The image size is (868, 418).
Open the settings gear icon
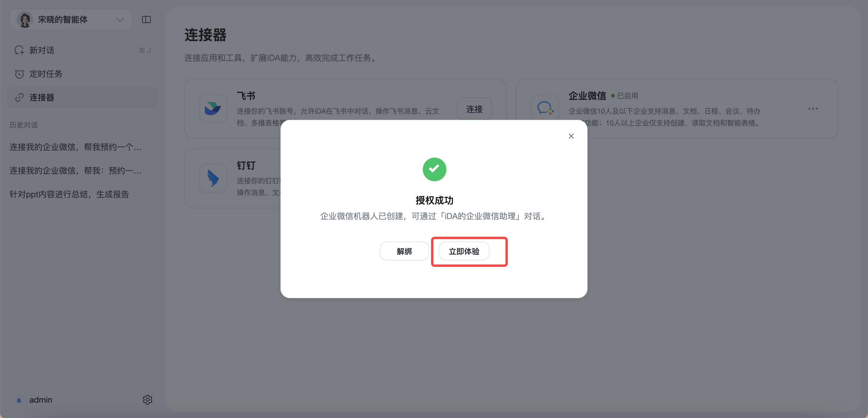(x=147, y=400)
